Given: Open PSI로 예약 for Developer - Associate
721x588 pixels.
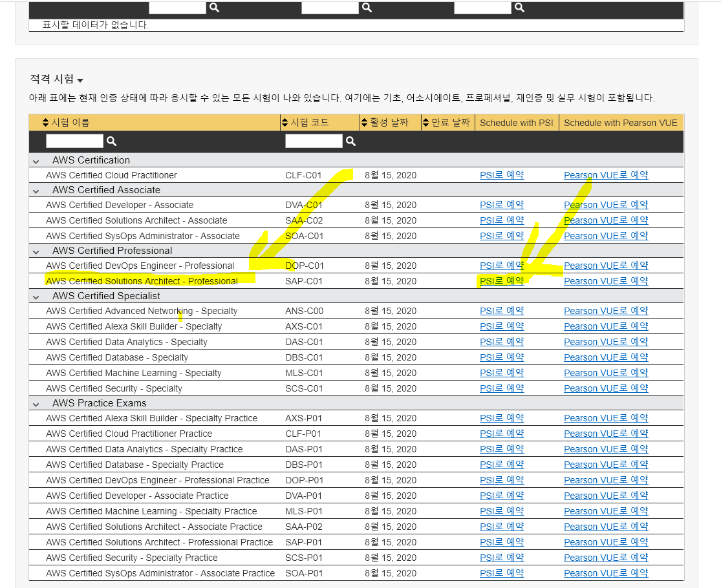Looking at the screenshot, I should point(502,205).
